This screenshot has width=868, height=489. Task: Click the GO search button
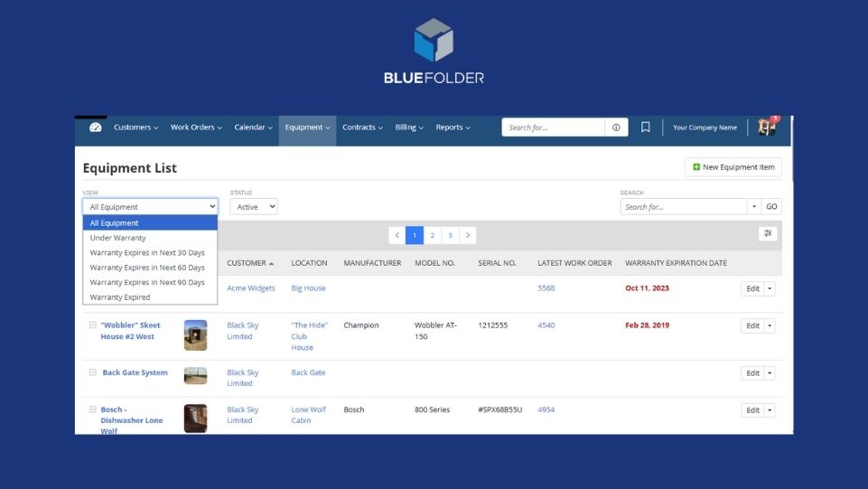(771, 207)
